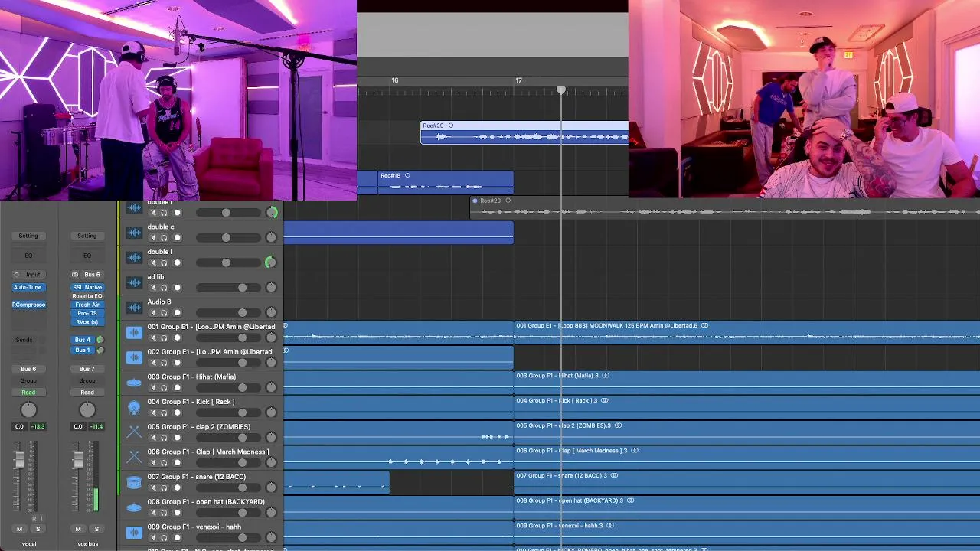Image resolution: width=980 pixels, height=551 pixels.
Task: Toggle the S solo button on vocal strip
Action: click(38, 529)
